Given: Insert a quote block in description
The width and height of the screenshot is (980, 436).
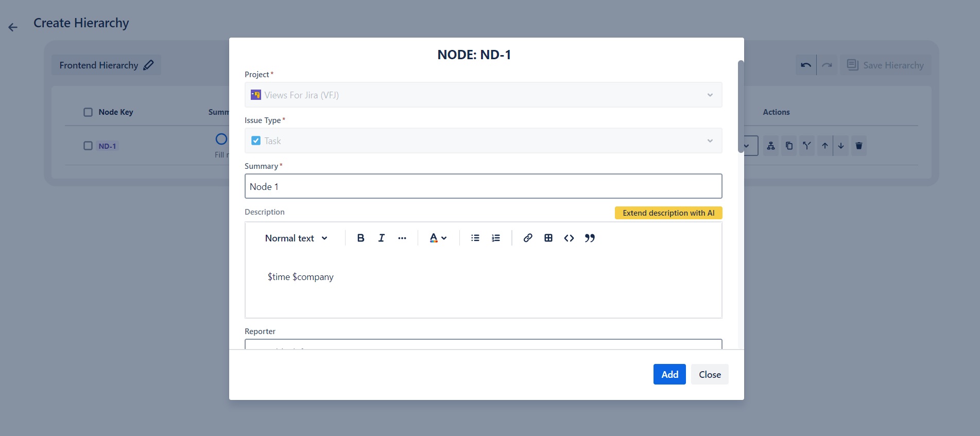Looking at the screenshot, I should tap(590, 238).
